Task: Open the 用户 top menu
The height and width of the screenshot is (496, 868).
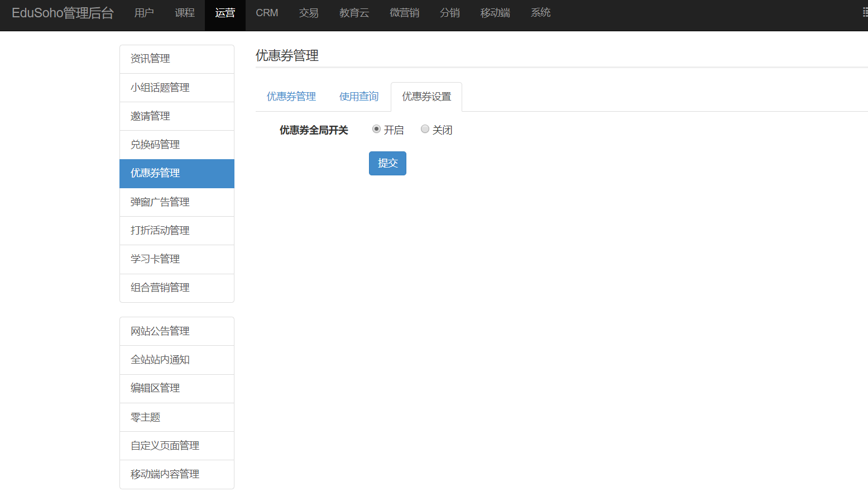Action: tap(144, 13)
